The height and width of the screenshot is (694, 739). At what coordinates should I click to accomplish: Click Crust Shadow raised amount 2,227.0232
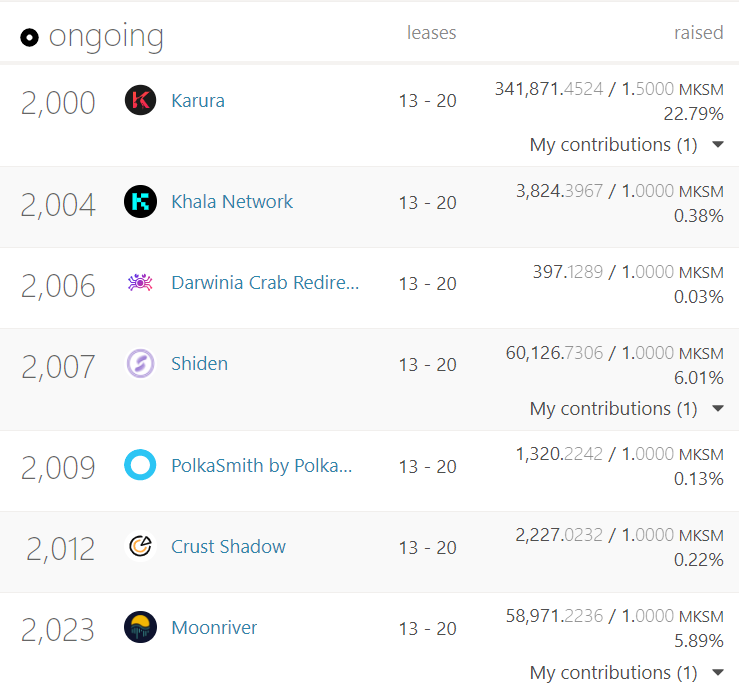(559, 535)
